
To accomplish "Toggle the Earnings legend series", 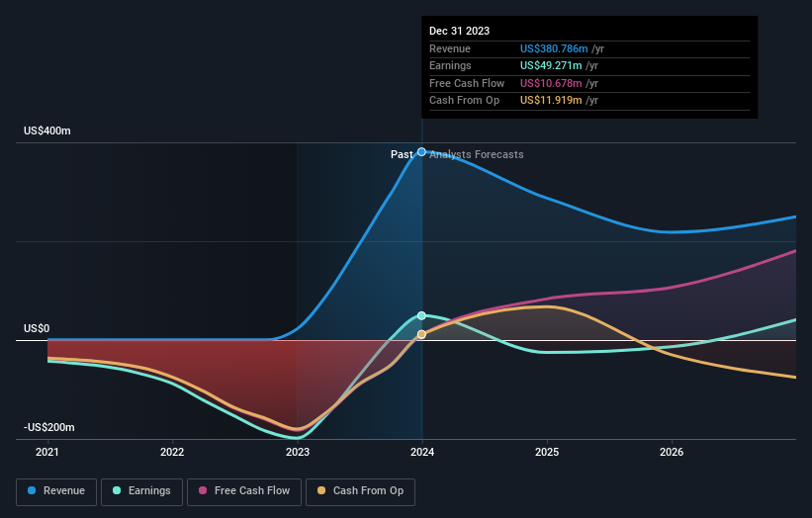I will [x=141, y=491].
